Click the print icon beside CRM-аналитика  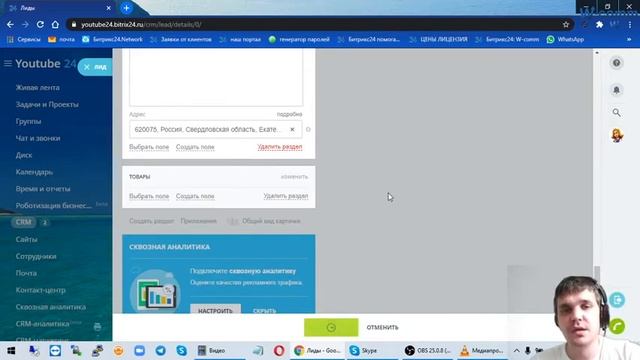[x=97, y=327]
